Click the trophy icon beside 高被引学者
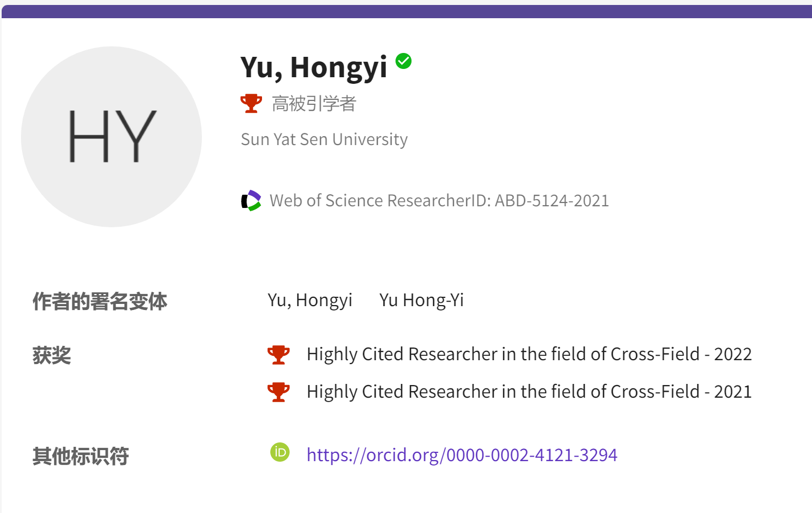The width and height of the screenshot is (812, 513). [251, 103]
